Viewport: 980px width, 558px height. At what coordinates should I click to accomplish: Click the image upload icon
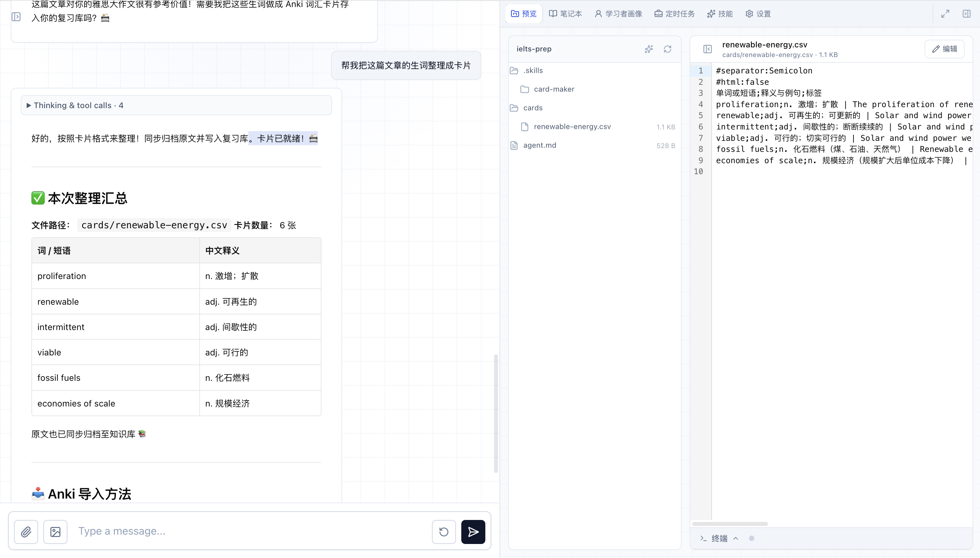[x=55, y=532]
